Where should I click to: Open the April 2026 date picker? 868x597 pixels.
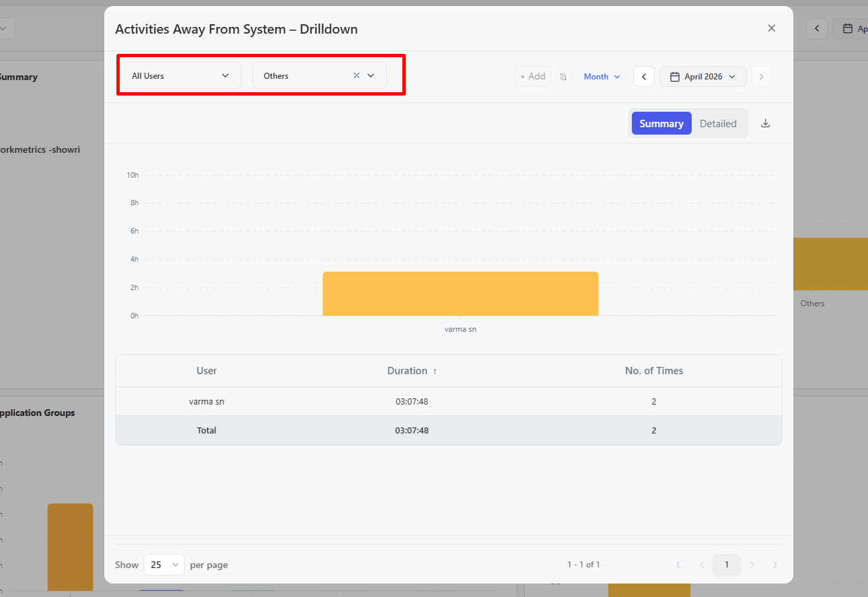[702, 77]
